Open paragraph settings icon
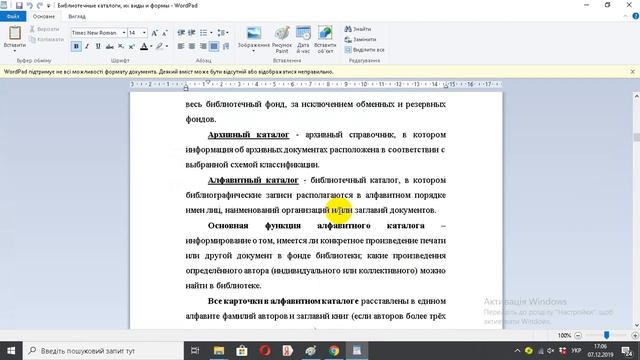640x360 pixels. [x=226, y=46]
